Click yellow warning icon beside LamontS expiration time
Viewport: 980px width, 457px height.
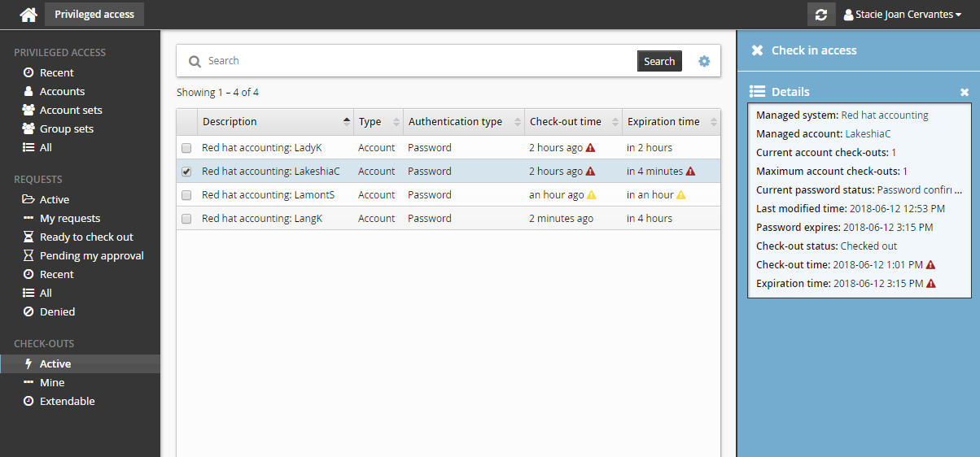click(681, 195)
